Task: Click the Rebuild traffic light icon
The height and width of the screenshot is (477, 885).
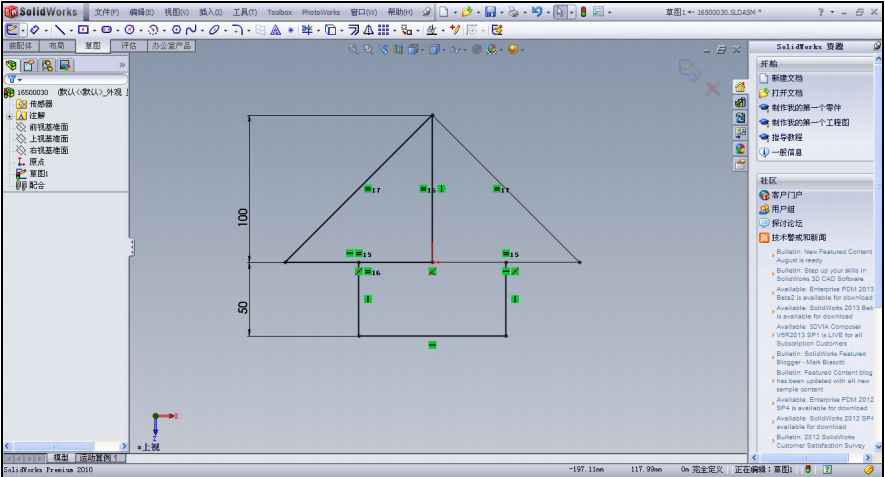Action: (584, 12)
